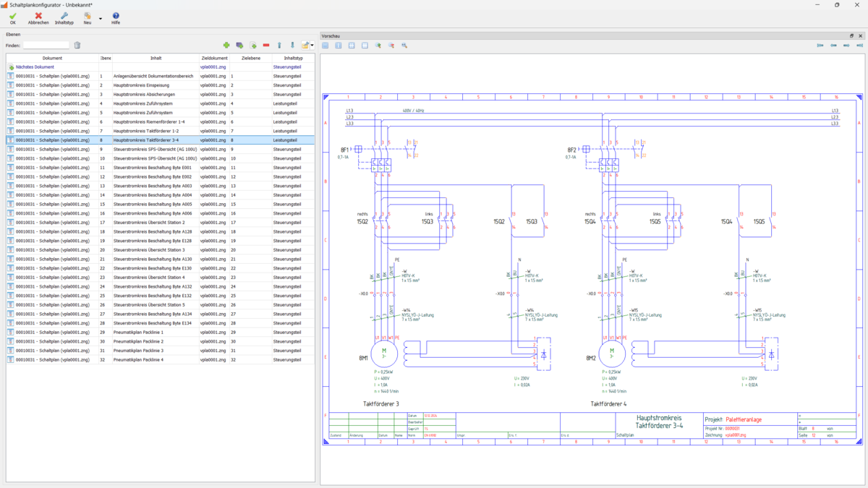Zoom out on the preview
Image resolution: width=868 pixels, height=488 pixels.
(391, 46)
